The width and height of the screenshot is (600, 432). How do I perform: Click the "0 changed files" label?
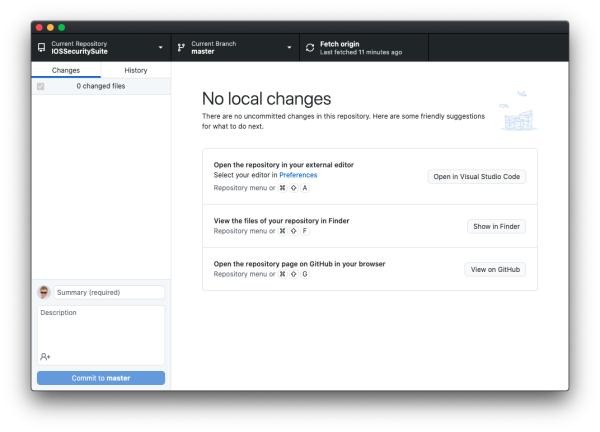pos(101,86)
